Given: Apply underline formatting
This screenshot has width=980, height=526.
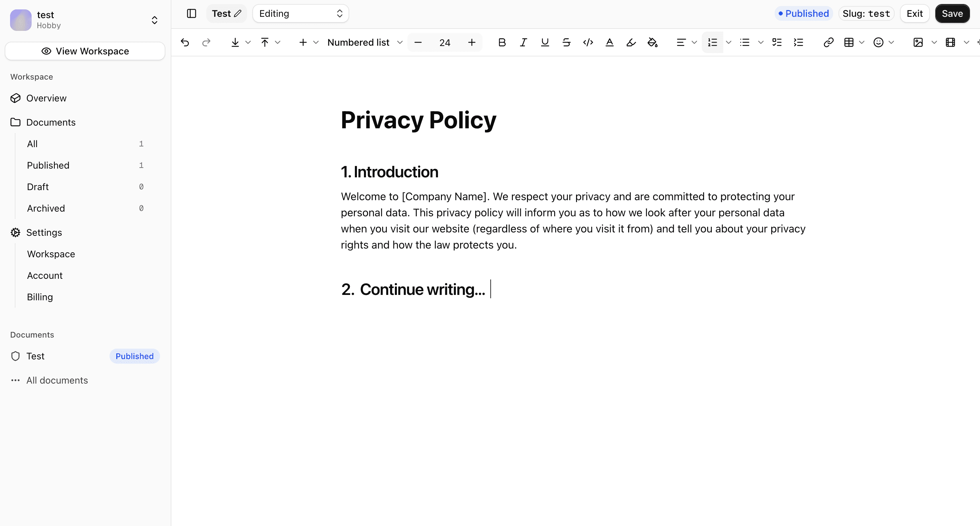Looking at the screenshot, I should pos(545,42).
